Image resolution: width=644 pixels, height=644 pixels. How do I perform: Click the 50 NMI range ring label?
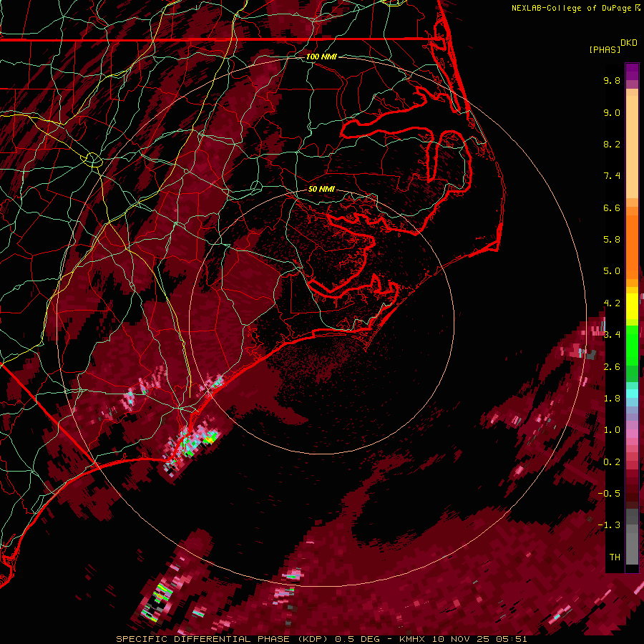click(x=321, y=189)
